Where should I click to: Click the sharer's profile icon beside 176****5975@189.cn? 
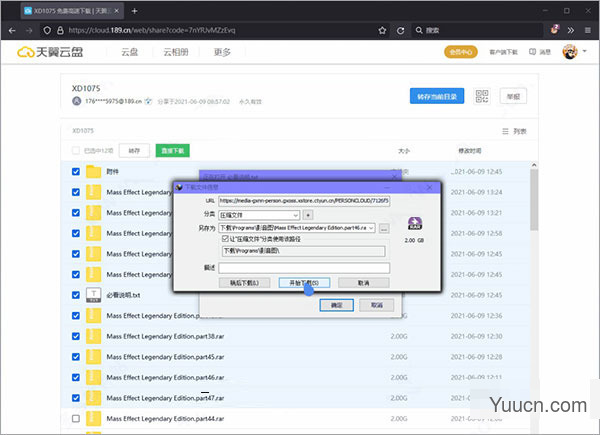pyautogui.click(x=77, y=101)
